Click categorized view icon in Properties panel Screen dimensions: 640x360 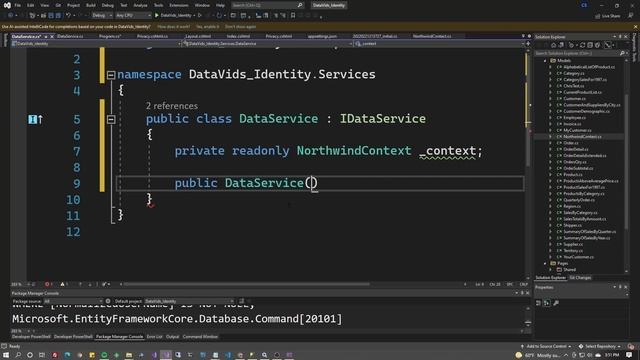538,303
